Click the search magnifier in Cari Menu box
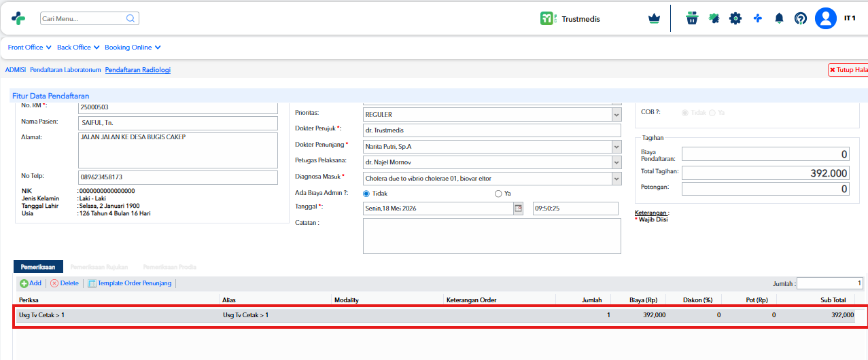 131,18
